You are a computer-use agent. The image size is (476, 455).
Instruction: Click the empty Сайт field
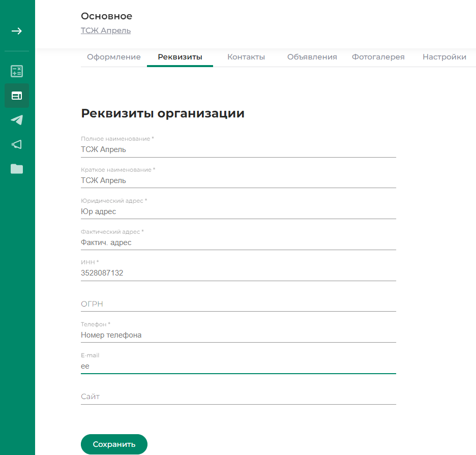coord(239,397)
